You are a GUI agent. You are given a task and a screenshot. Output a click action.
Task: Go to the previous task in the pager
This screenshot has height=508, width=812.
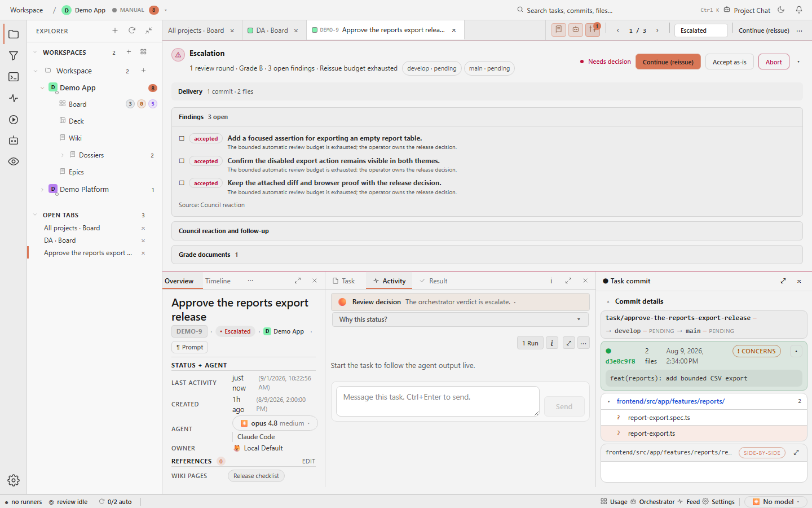pyautogui.click(x=618, y=30)
